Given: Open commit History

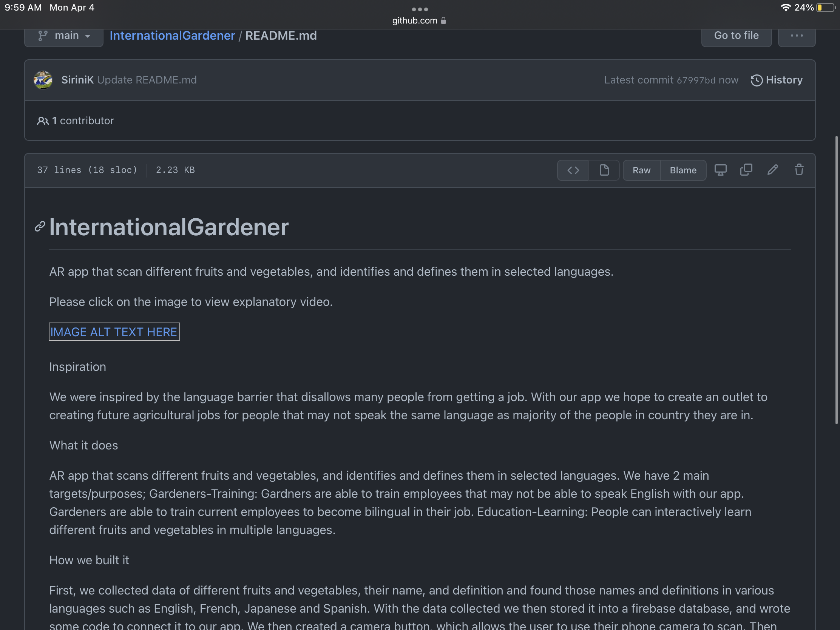Looking at the screenshot, I should click(x=777, y=80).
